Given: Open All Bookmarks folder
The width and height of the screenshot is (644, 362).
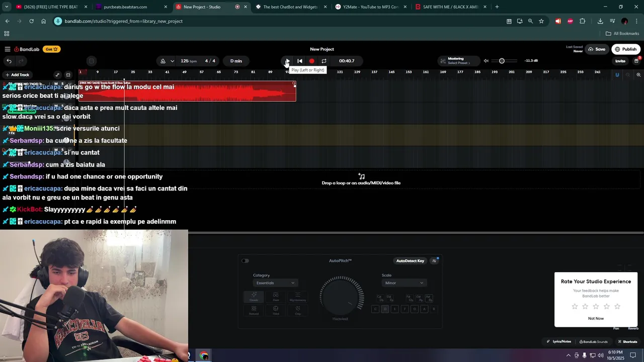Looking at the screenshot, I should pos(622,34).
